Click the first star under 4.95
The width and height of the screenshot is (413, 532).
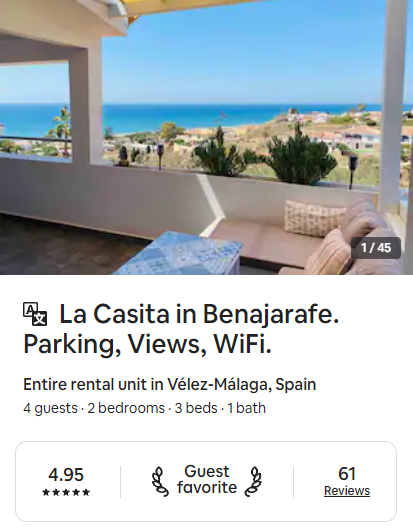pos(46,492)
